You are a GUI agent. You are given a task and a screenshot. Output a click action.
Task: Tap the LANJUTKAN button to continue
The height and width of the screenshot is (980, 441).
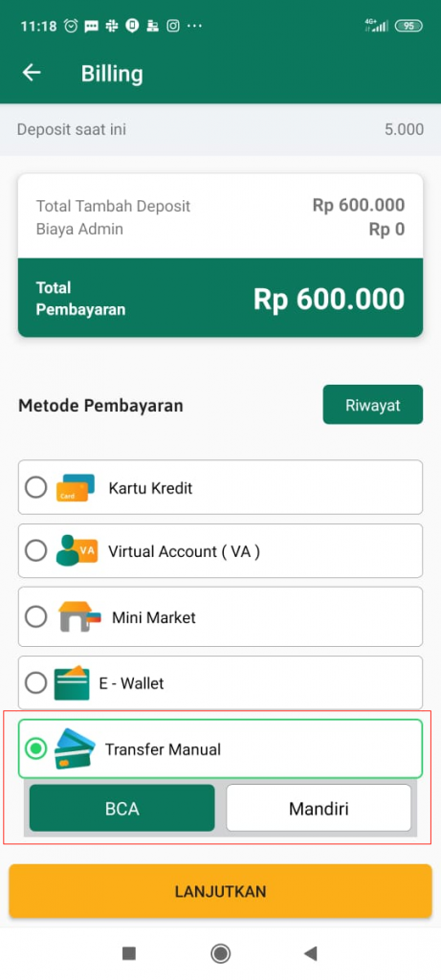click(x=220, y=891)
